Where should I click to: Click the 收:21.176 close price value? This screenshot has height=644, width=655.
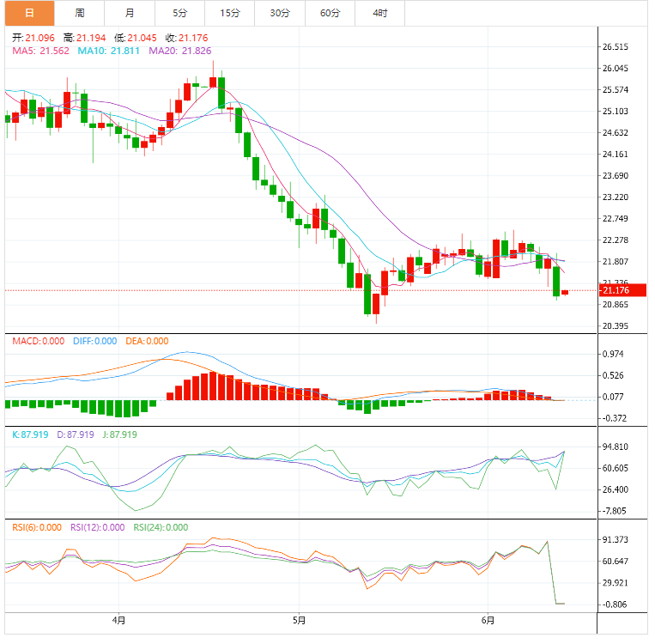pyautogui.click(x=187, y=38)
